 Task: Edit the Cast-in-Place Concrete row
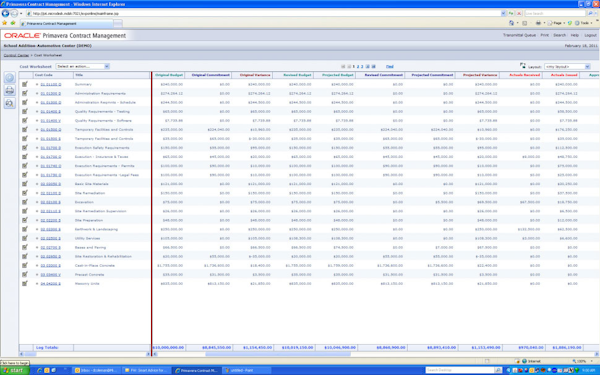click(25, 265)
